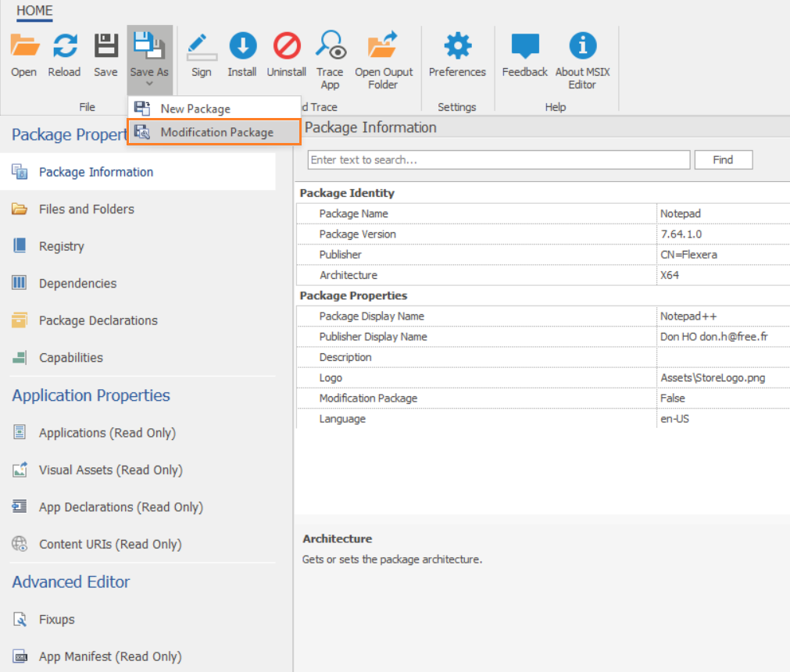Select Publisher value CN=Flexera
790x672 pixels.
pyautogui.click(x=688, y=255)
